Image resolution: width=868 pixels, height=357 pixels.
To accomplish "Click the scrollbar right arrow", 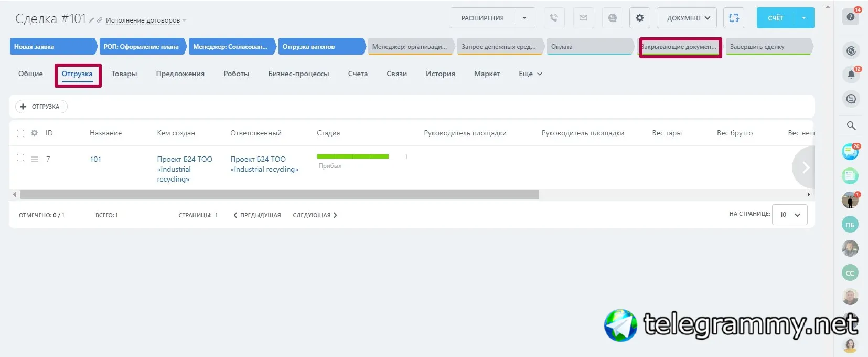I will [809, 194].
